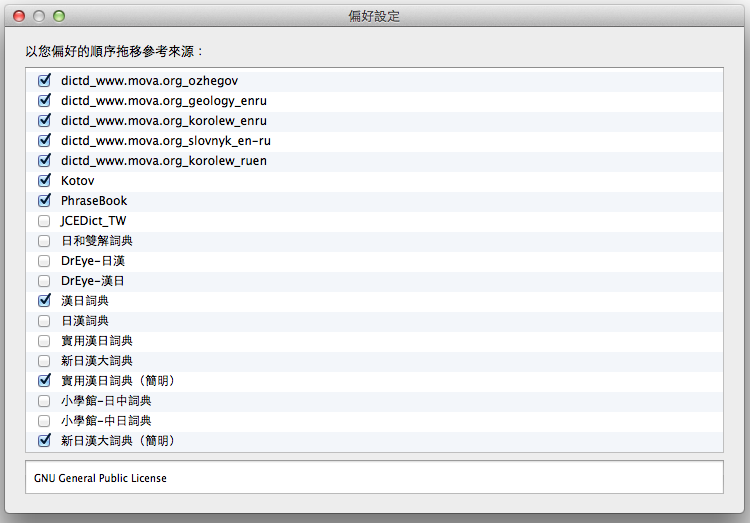Select the 新日漢大詞典（簡明）row label

tap(118, 441)
